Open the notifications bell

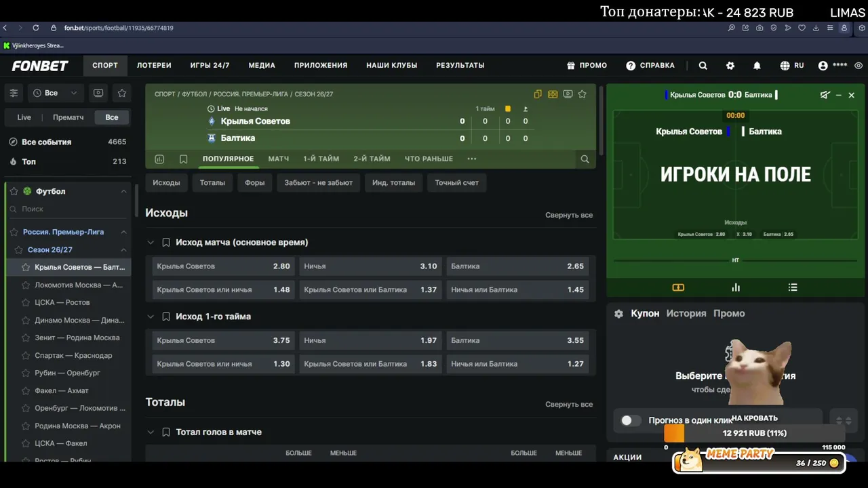(x=757, y=66)
